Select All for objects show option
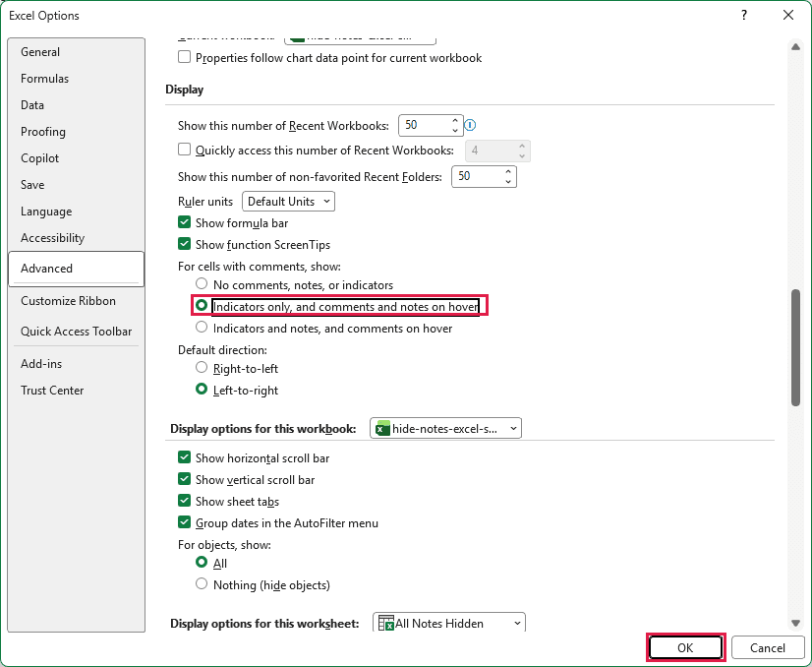 pyautogui.click(x=202, y=563)
